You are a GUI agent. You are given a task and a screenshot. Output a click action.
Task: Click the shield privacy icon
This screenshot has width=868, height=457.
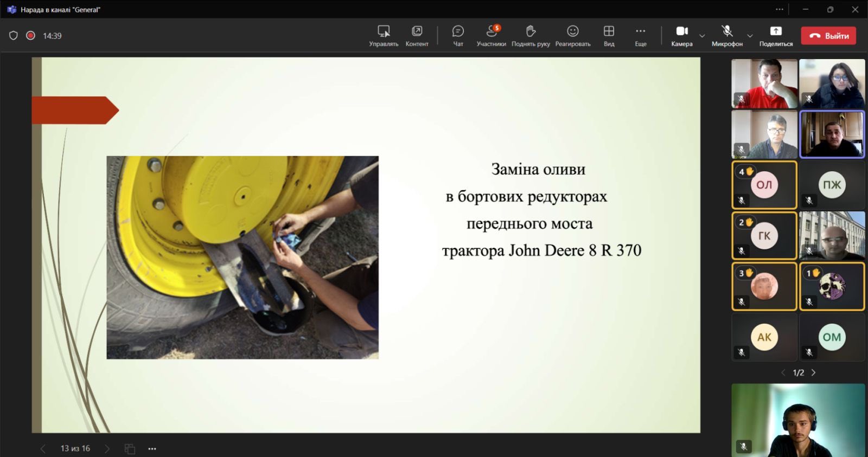pyautogui.click(x=14, y=36)
